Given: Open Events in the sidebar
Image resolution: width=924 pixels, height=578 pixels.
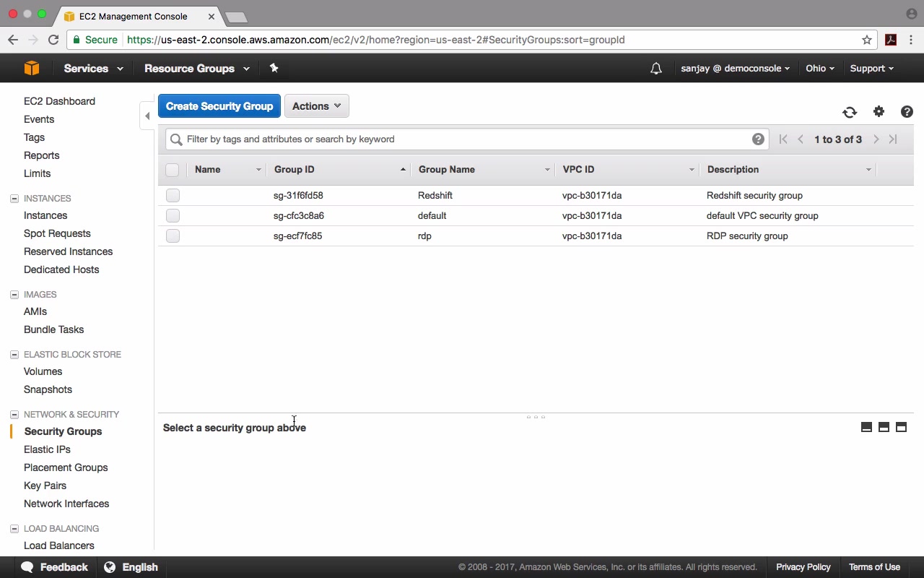Looking at the screenshot, I should [39, 119].
